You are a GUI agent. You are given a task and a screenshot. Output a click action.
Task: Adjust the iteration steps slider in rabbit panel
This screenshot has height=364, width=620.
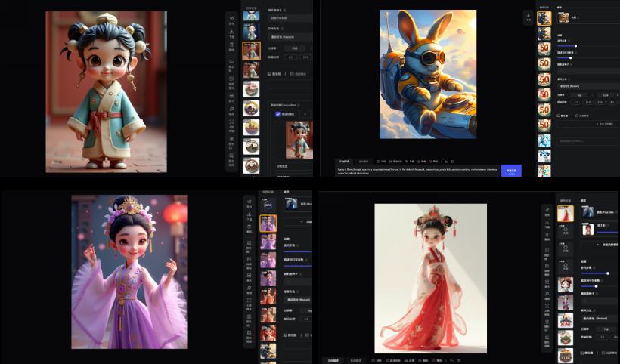(575, 46)
